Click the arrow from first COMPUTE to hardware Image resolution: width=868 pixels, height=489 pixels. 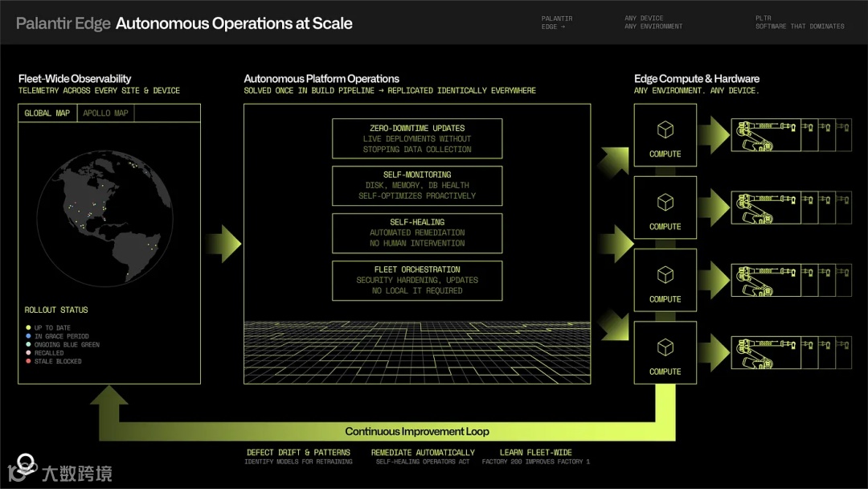point(714,135)
